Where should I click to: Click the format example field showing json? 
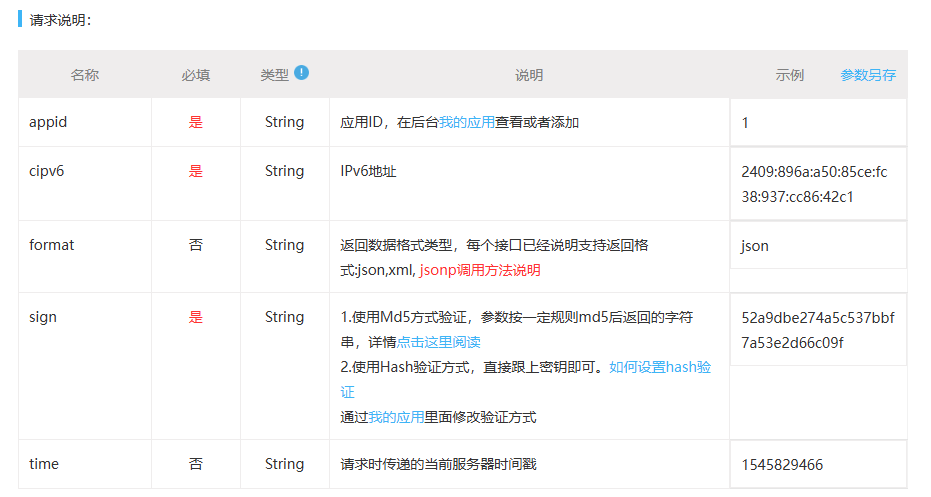[x=818, y=246]
